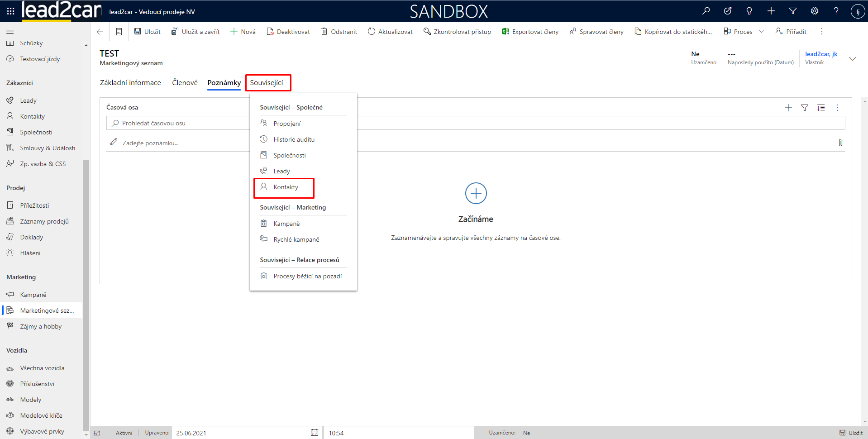868x439 pixels.
Task: Click Exportovat členy in the toolbar
Action: point(530,32)
